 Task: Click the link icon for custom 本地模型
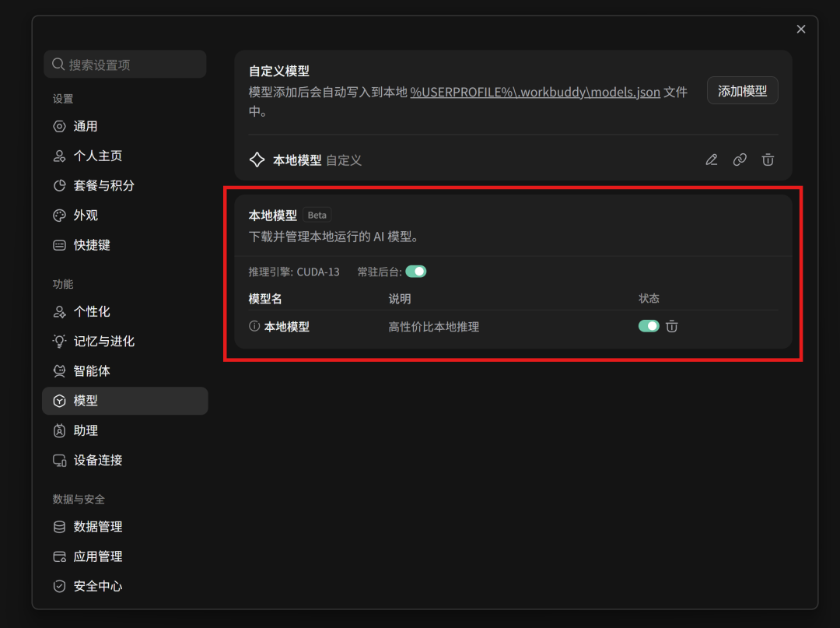[x=740, y=160]
